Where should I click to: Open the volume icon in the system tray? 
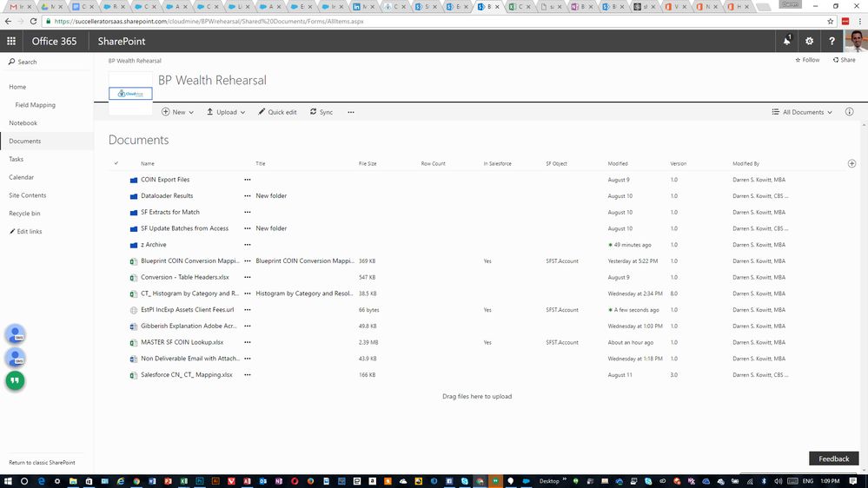[779, 481]
